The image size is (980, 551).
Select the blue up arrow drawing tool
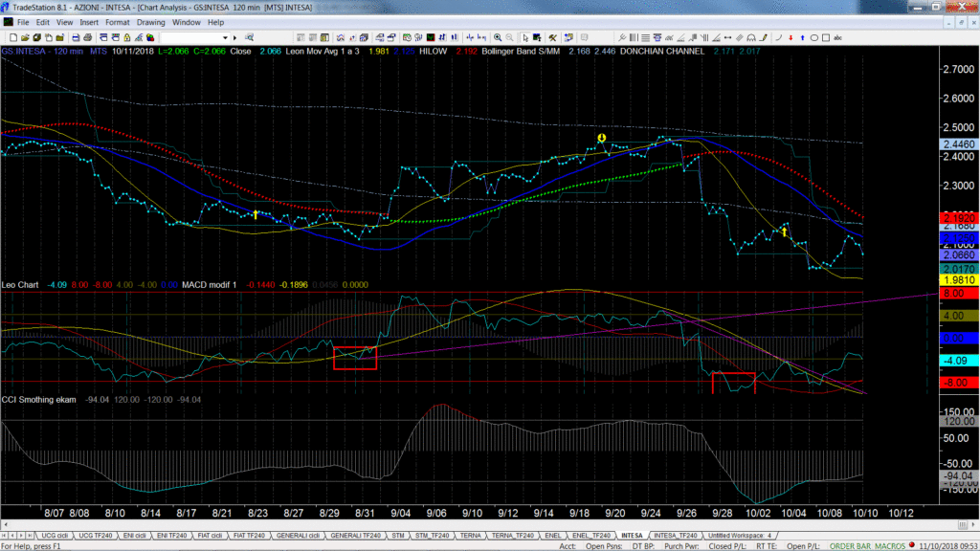[803, 38]
